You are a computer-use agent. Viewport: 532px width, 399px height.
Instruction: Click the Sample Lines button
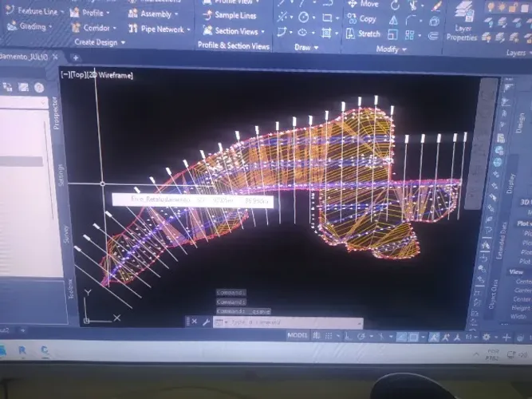tap(230, 15)
